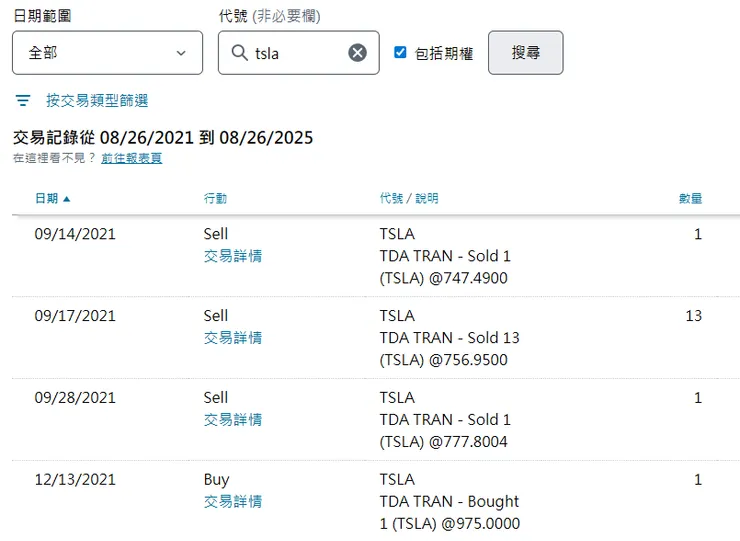
Task: Toggle the 包括期權 checkbox
Action: point(400,53)
